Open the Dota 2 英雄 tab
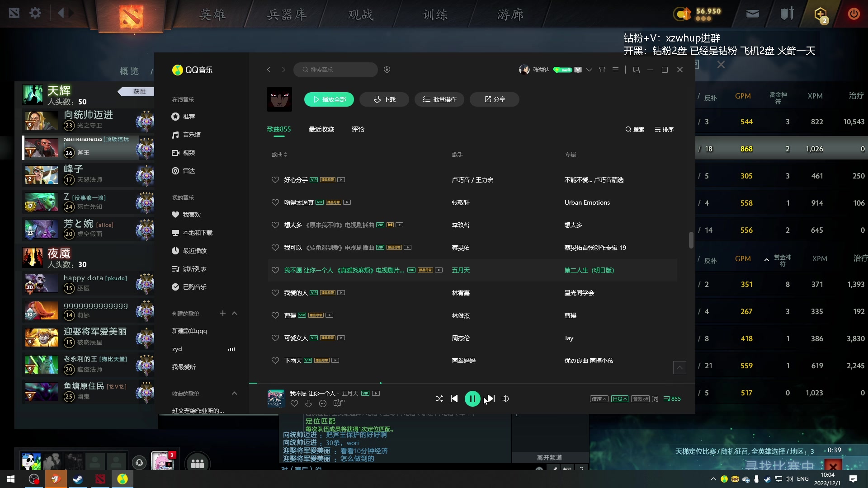Screen dimensions: 868x488 (x=212, y=14)
